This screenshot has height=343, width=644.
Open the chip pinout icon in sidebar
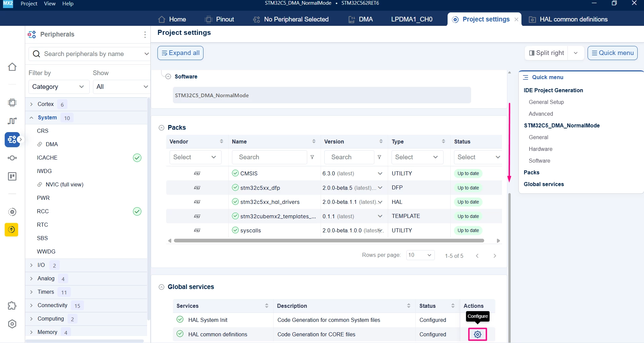click(12, 103)
